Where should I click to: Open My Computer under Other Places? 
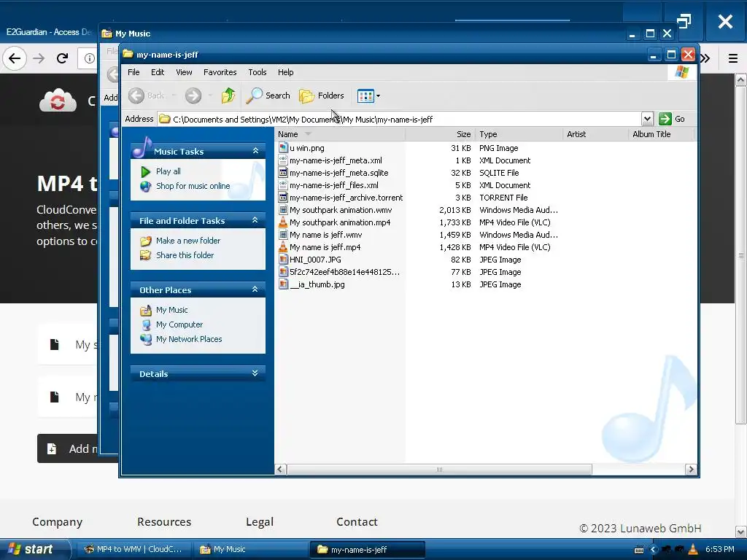pos(179,324)
